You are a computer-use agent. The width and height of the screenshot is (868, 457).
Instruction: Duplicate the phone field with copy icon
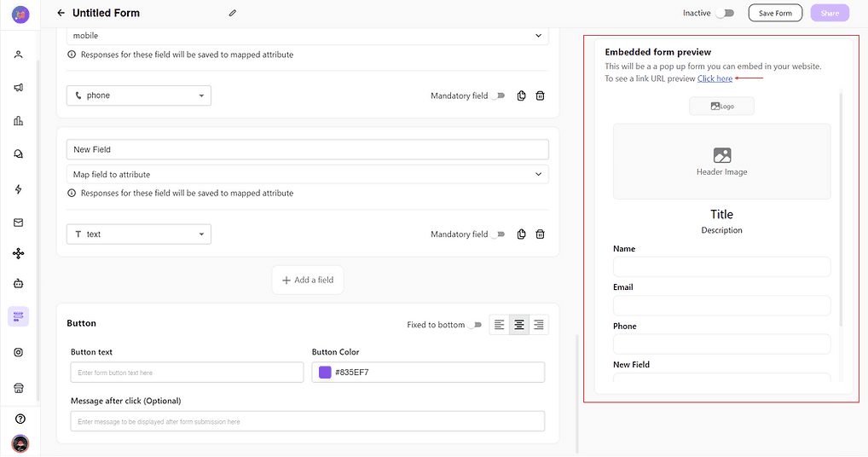click(x=522, y=95)
